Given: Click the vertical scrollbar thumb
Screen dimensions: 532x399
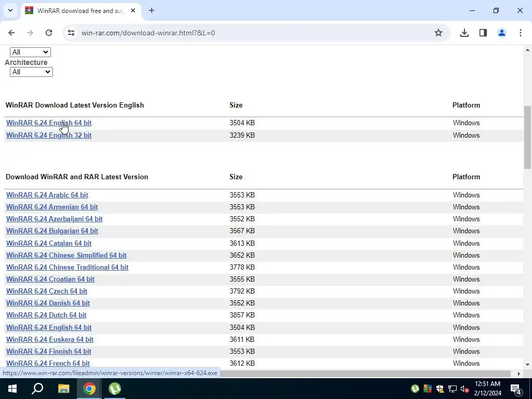Looking at the screenshot, I should [527, 137].
